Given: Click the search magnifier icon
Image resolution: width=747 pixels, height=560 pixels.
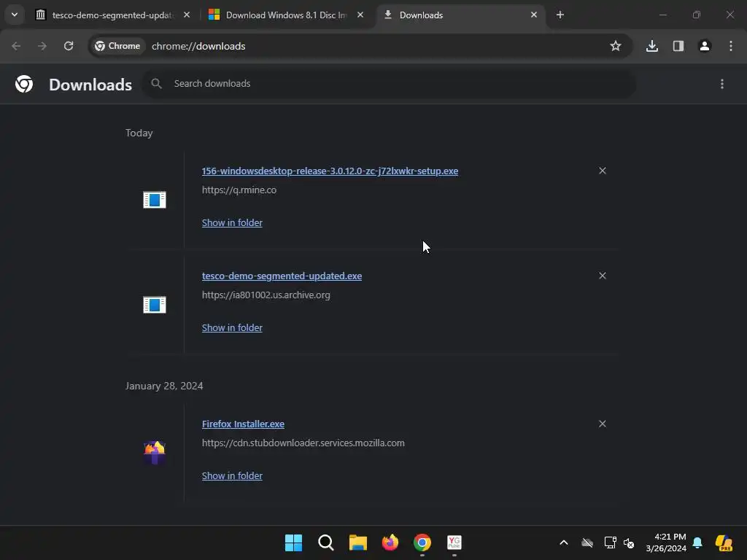Looking at the screenshot, I should [x=156, y=84].
